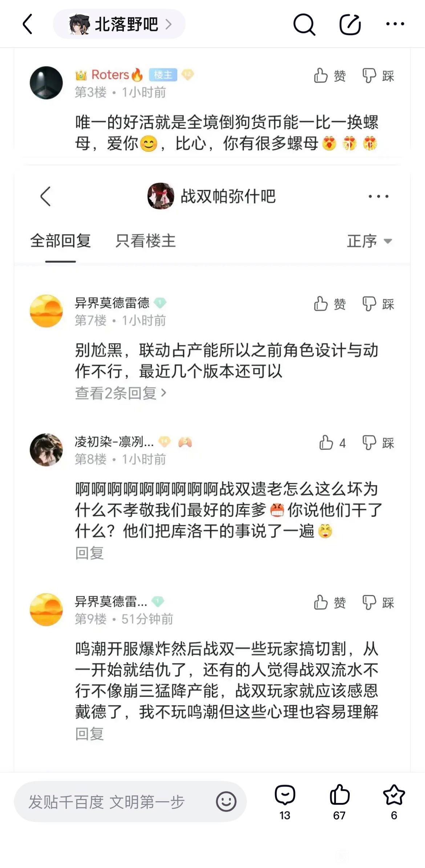Screen dimensions: 425x868
Task: Tap 回复 under the 9th floor comment
Action: pos(89,734)
